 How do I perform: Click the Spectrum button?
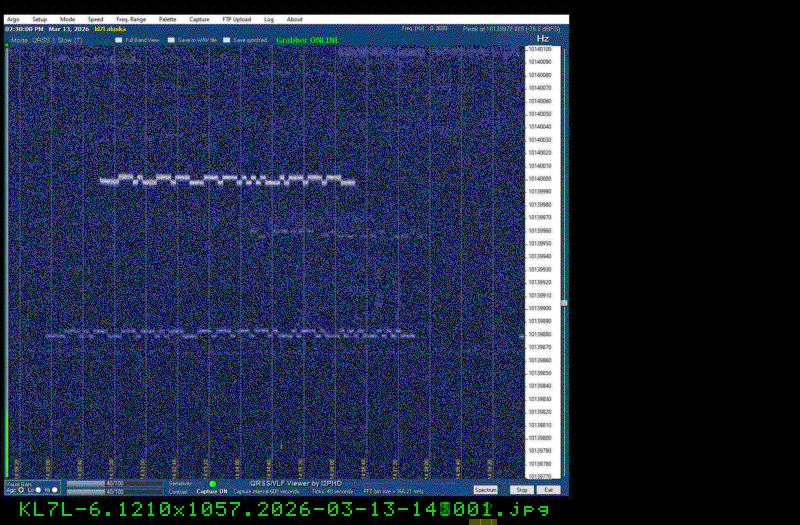point(485,490)
